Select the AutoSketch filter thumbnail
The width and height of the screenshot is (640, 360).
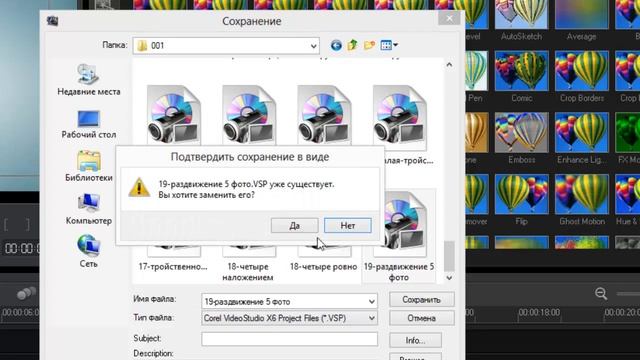click(521, 15)
